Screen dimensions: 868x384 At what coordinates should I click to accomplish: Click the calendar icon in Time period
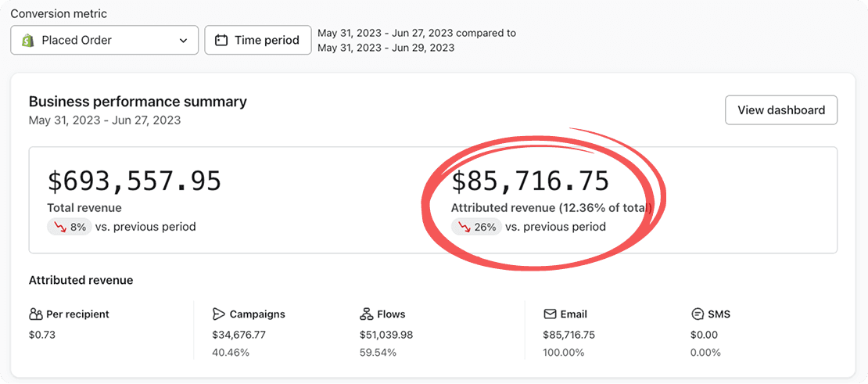221,40
